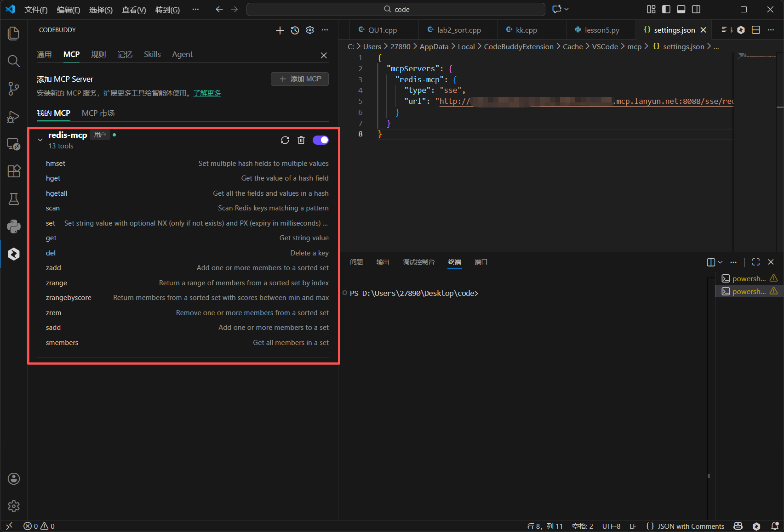784x532 pixels.
Task: Open the 了解更多 link
Action: 207,93
